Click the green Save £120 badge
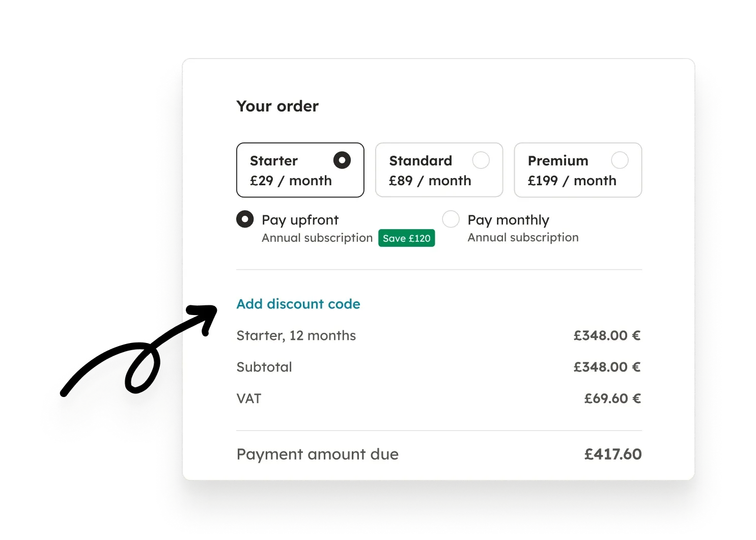The height and width of the screenshot is (540, 756). (406, 238)
